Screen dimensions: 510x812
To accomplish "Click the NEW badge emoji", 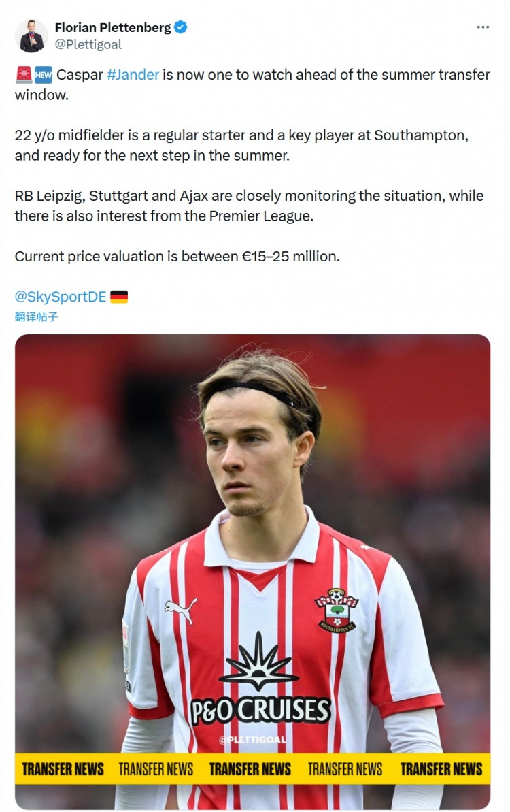I will (x=44, y=75).
